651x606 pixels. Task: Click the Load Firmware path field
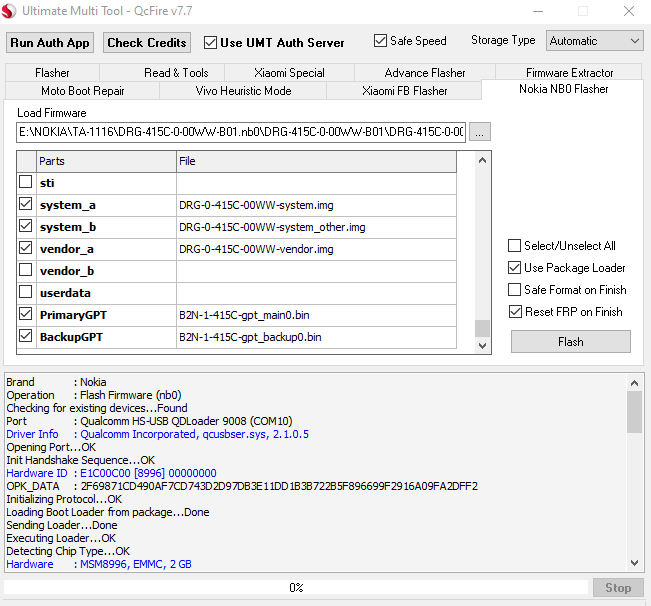[x=241, y=132]
